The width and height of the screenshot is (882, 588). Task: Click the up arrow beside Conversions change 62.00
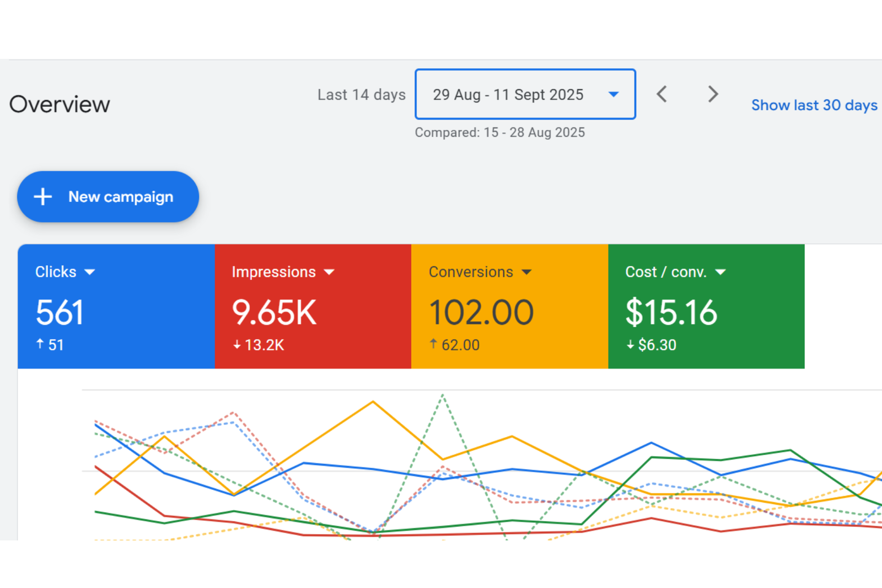tap(433, 344)
